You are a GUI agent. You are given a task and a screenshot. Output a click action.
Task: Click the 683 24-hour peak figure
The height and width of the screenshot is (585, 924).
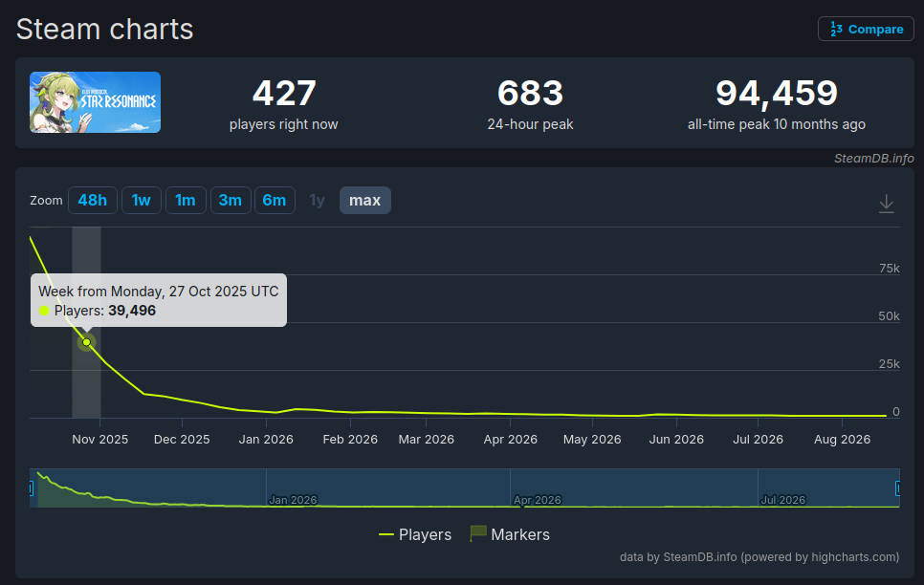click(530, 93)
